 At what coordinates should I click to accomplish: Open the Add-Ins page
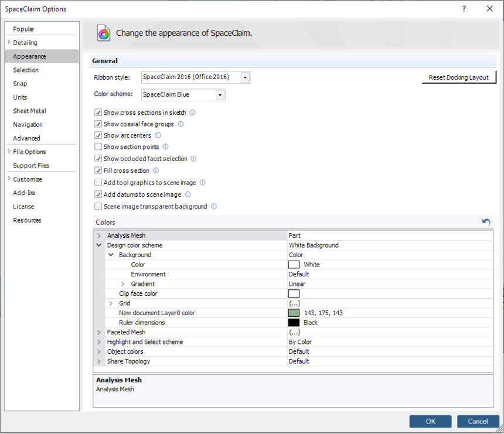click(24, 193)
